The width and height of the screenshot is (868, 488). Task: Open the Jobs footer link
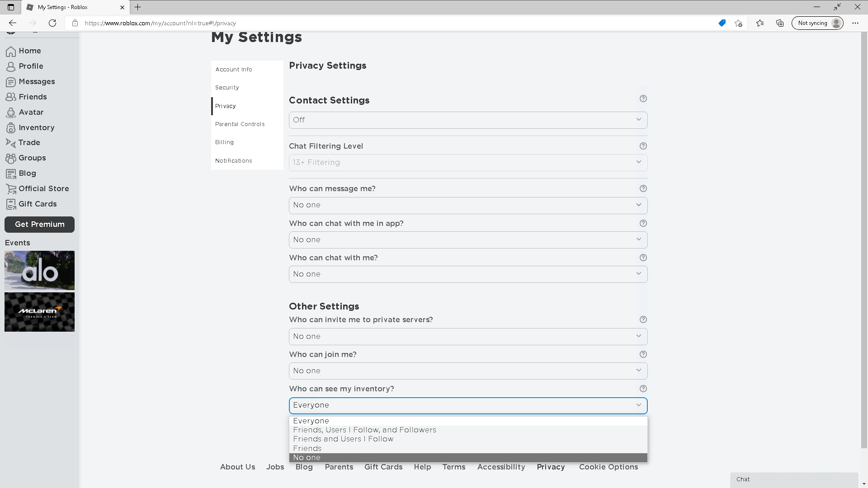pos(275,467)
